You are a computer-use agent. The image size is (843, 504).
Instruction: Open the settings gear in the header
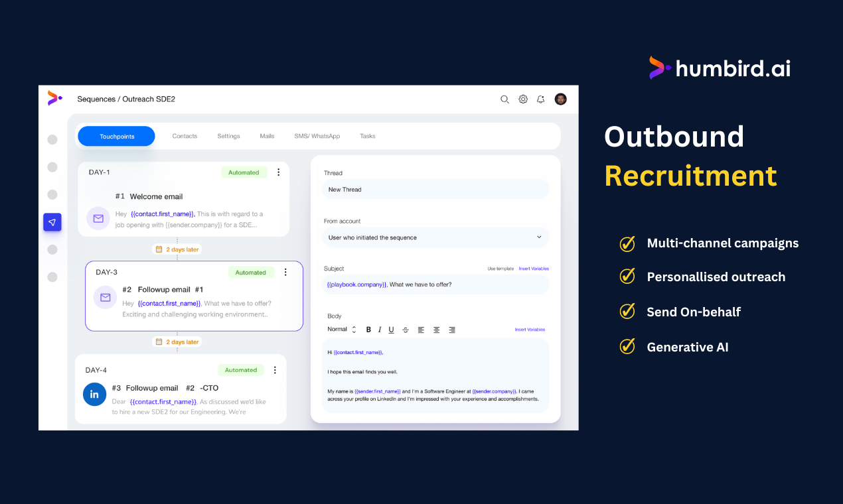[x=523, y=99]
